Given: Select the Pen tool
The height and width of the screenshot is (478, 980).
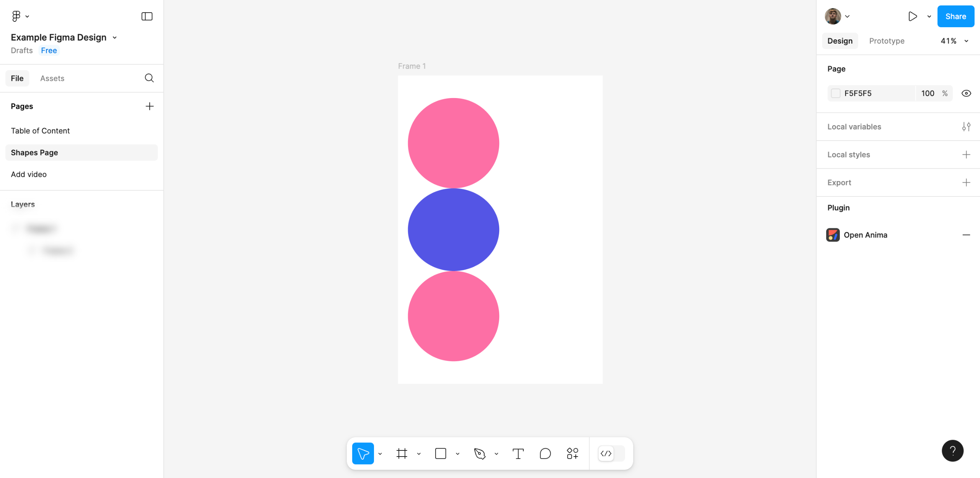Looking at the screenshot, I should pos(479,453).
